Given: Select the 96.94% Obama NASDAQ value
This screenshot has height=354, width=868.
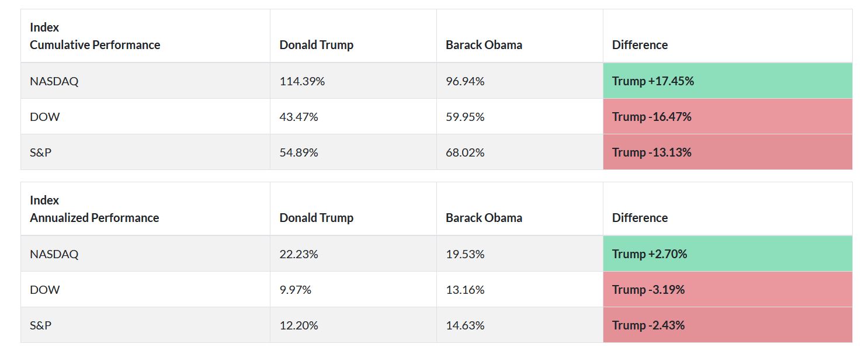Looking at the screenshot, I should [x=465, y=81].
